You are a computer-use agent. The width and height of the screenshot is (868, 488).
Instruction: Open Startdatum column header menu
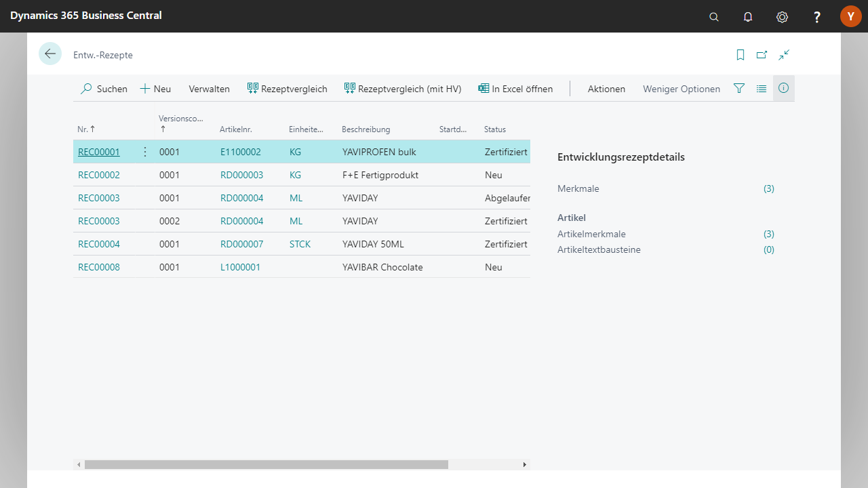tap(454, 129)
